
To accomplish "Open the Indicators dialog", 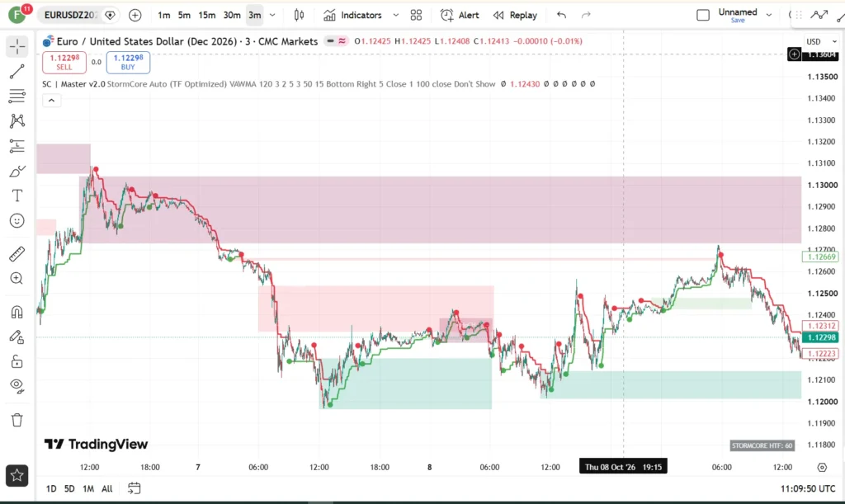I will (x=352, y=15).
